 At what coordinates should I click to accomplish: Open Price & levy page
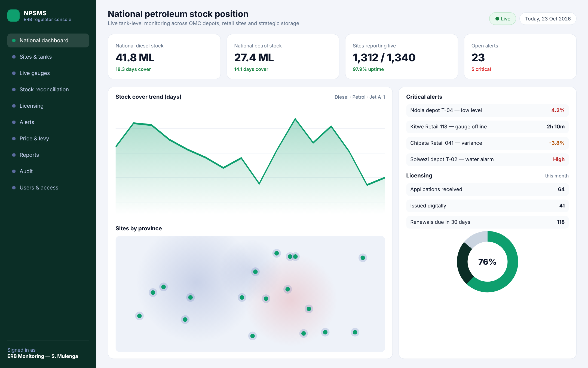(x=48, y=138)
